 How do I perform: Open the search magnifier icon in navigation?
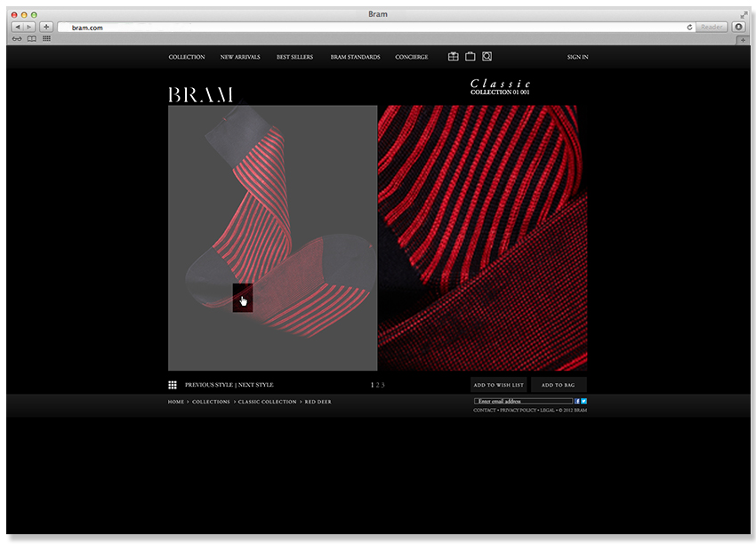point(487,56)
